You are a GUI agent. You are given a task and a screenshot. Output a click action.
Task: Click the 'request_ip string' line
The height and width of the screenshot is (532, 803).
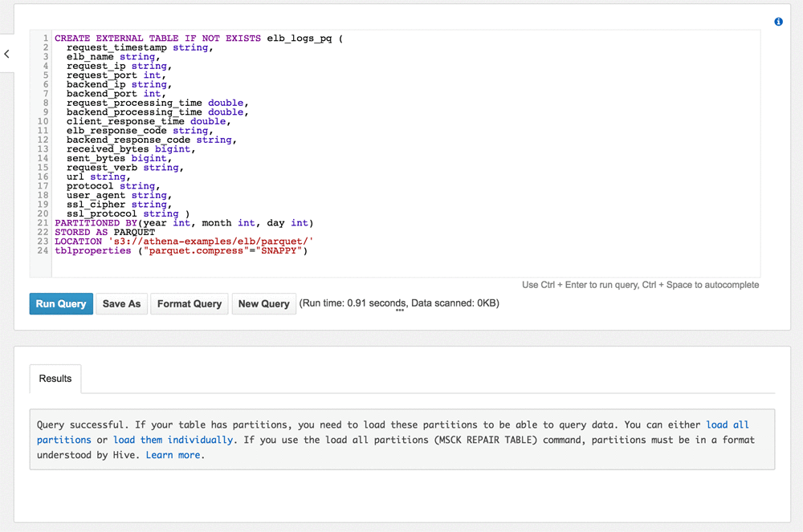coord(119,66)
